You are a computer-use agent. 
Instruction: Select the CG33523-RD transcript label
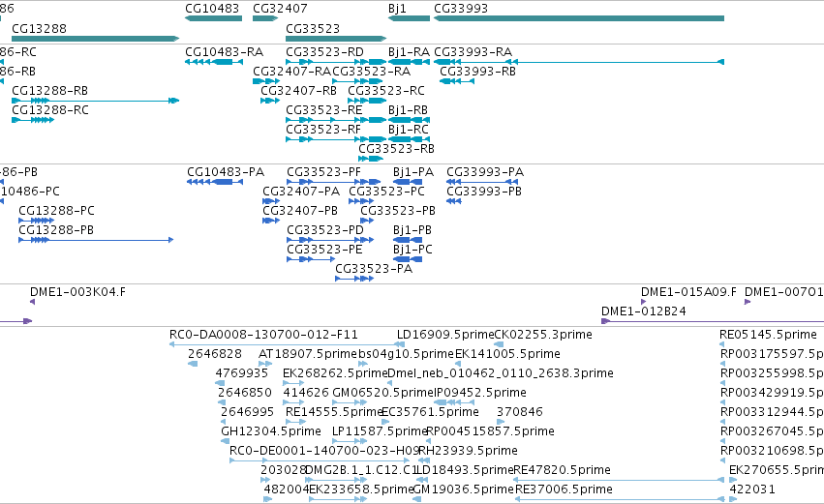(324, 52)
